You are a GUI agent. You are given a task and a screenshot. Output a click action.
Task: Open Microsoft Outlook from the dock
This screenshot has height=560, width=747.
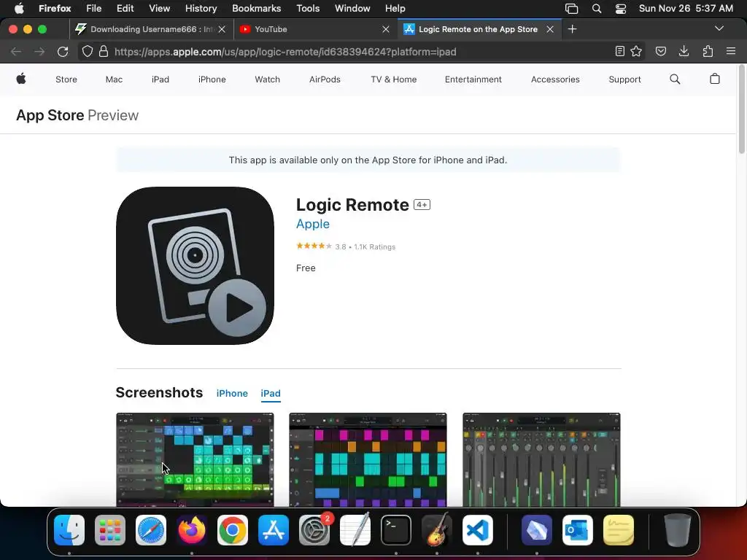click(578, 530)
